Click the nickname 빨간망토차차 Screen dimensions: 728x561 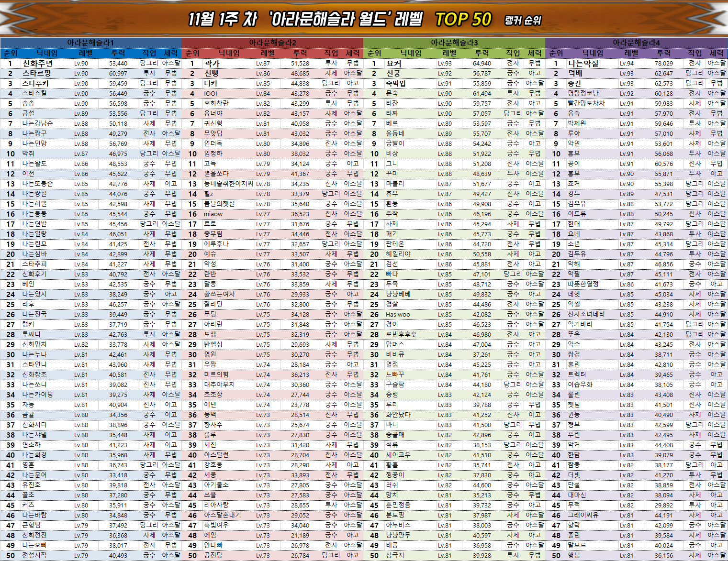coord(586,103)
